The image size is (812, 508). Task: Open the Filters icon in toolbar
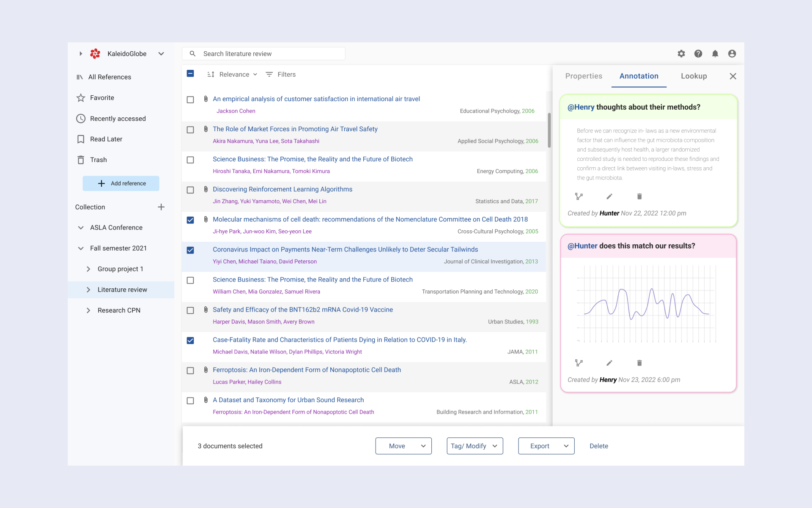(x=269, y=75)
